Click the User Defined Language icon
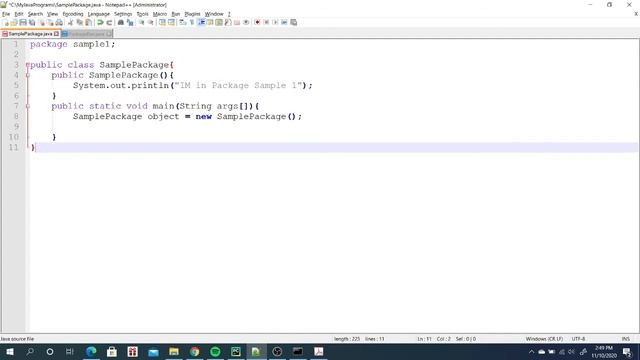This screenshot has width=640, height=360. pos(210,22)
